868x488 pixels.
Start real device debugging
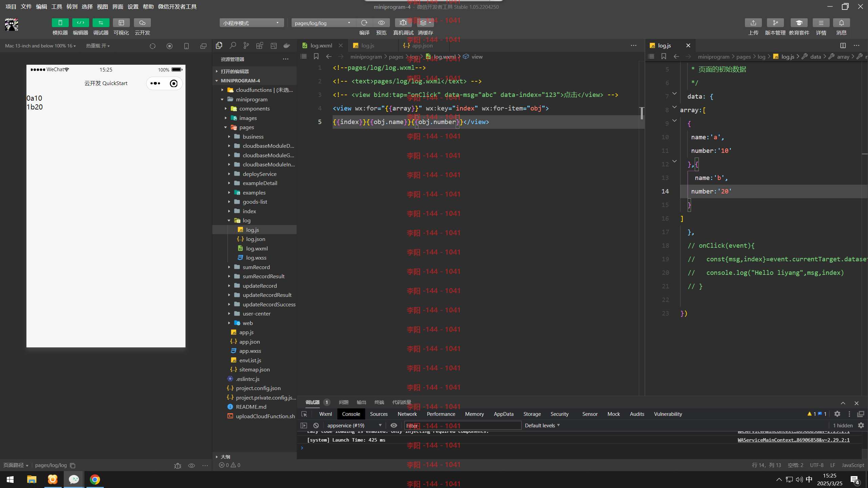coord(403,23)
